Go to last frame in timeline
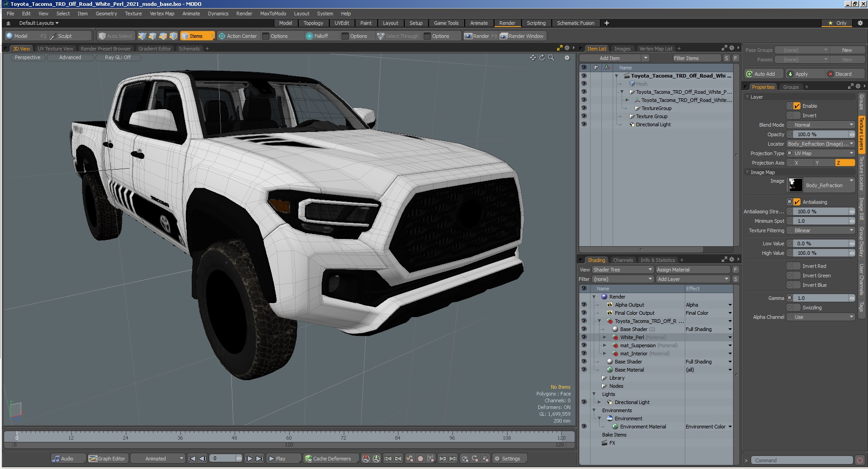The height and width of the screenshot is (469, 868). [259, 459]
